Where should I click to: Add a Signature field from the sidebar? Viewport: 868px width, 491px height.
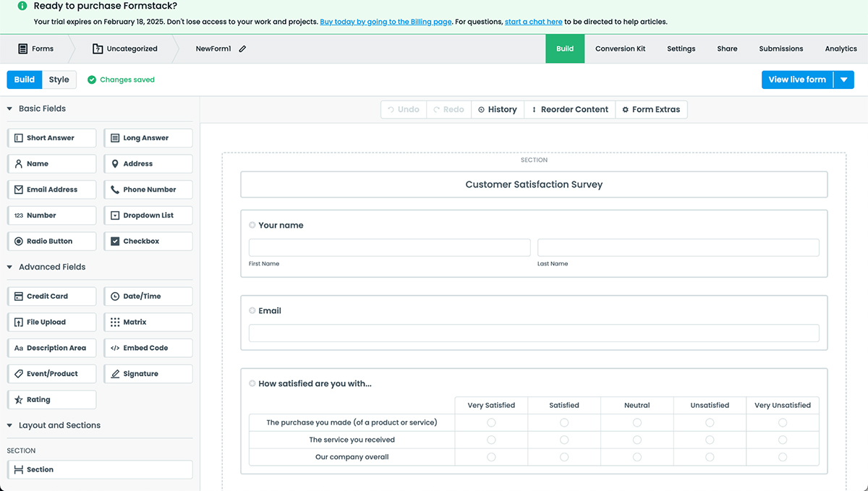pyautogui.click(x=148, y=374)
